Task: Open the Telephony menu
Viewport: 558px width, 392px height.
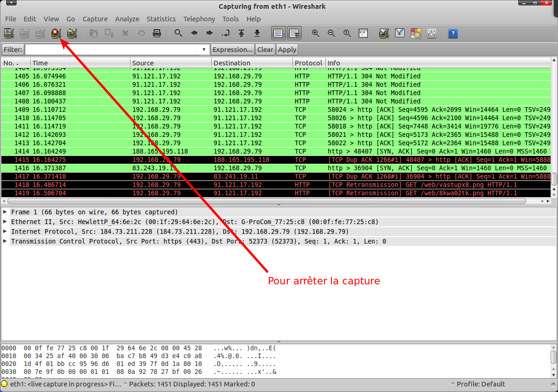Action: (199, 19)
